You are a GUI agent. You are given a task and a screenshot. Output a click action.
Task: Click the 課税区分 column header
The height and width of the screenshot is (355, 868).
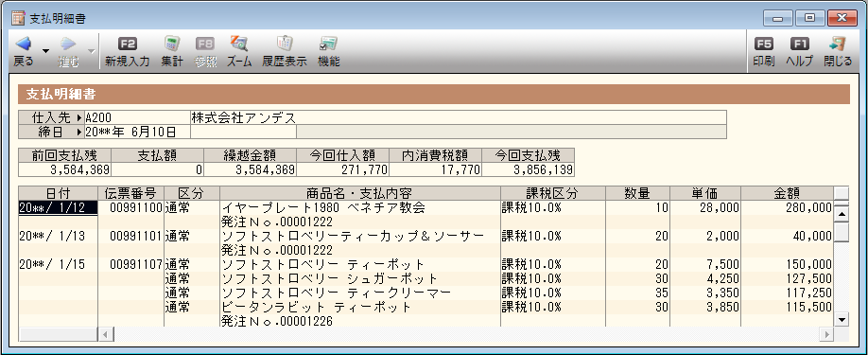pos(552,193)
